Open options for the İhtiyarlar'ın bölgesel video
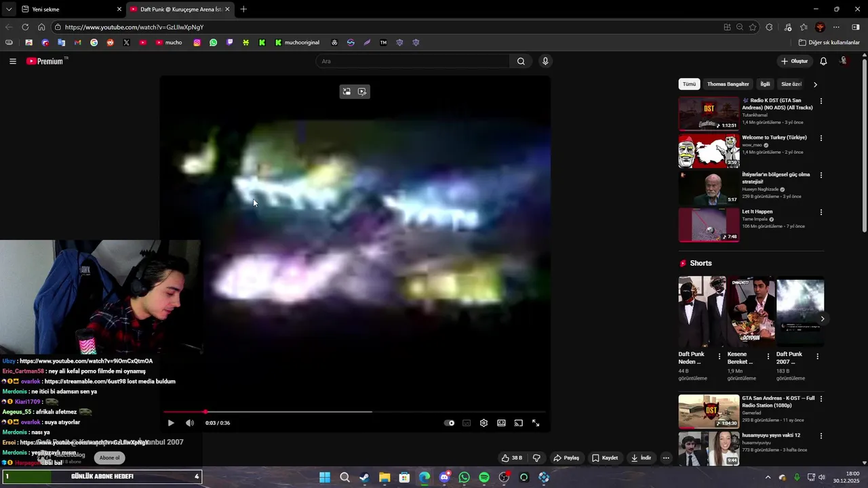Image resolution: width=868 pixels, height=488 pixels. pos(821,175)
